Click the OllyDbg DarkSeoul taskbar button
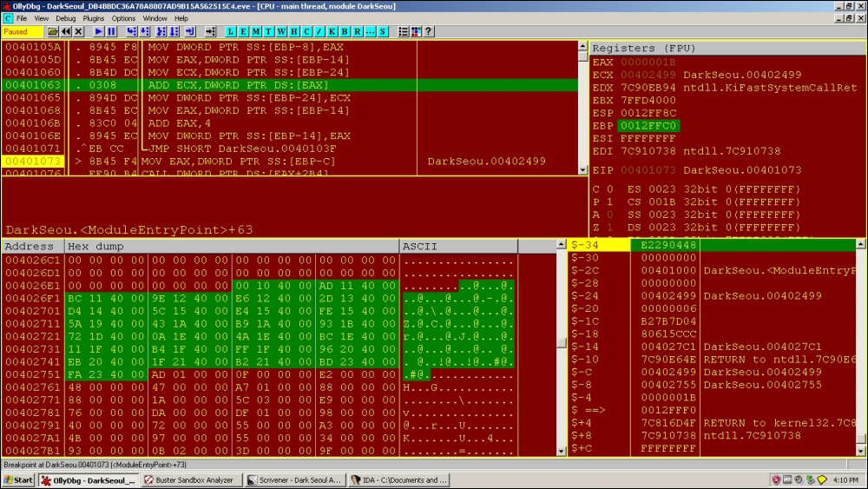This screenshot has height=489, width=868. coord(89,480)
